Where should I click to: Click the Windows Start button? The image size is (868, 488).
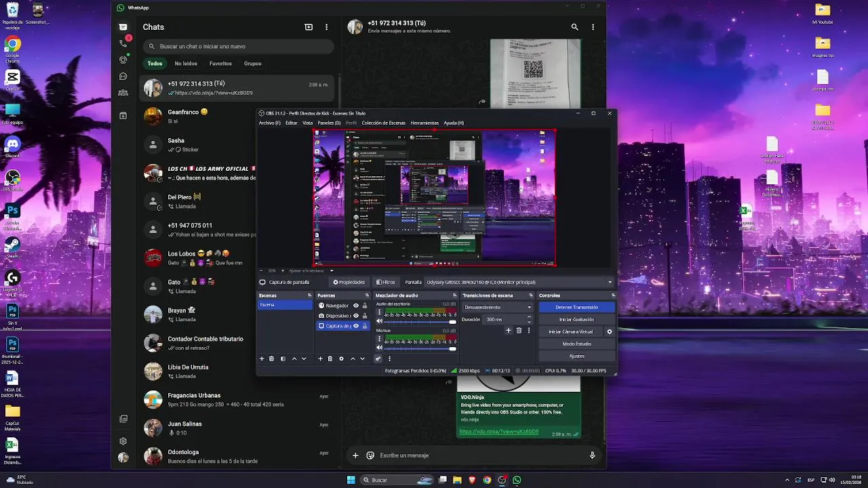(x=351, y=480)
